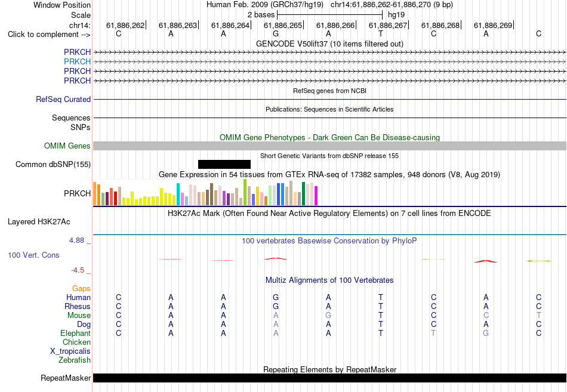This screenshot has height=392, width=567.
Task: Select the Elephant alignment row label
Action: pyautogui.click(x=75, y=333)
